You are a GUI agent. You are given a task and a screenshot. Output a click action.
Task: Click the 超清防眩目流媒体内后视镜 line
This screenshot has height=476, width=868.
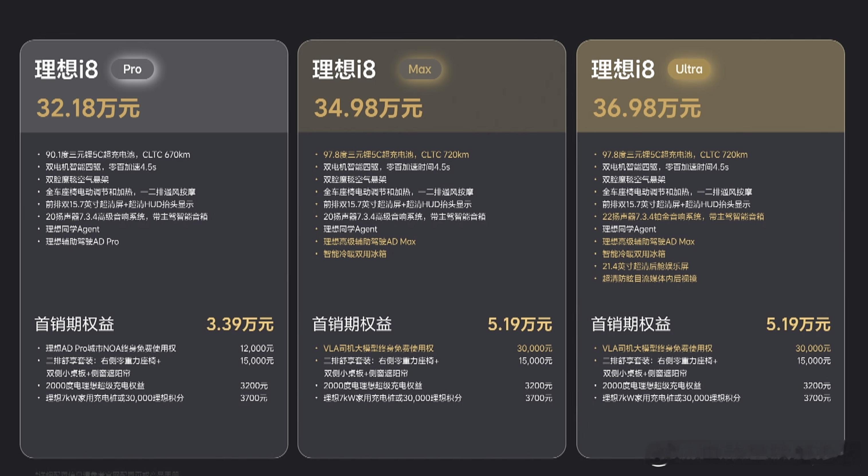click(649, 278)
